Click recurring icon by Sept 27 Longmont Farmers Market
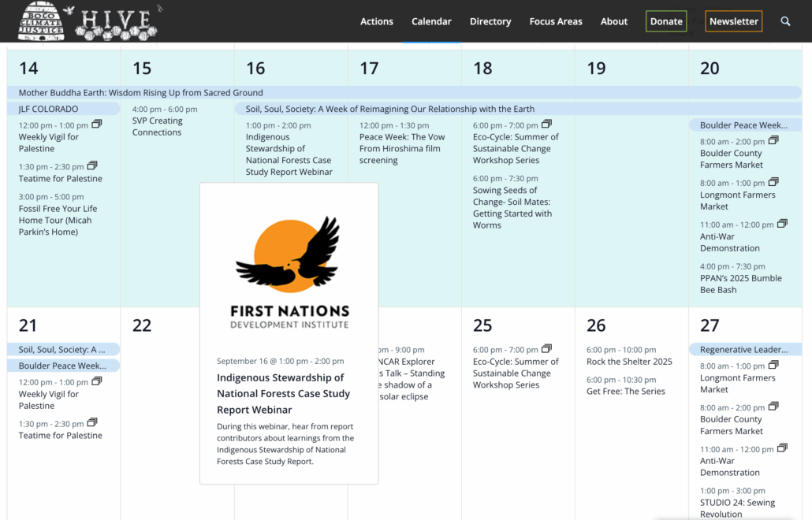This screenshot has width=812, height=520. click(x=773, y=365)
